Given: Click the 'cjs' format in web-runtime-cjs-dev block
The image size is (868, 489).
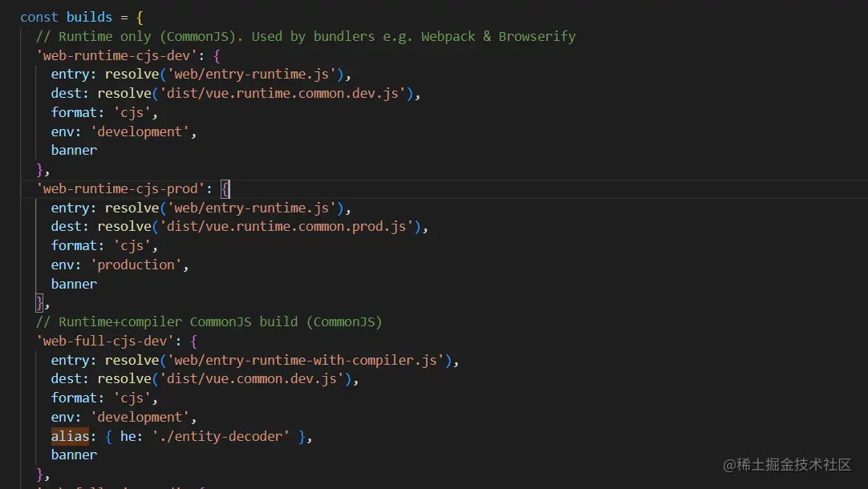Looking at the screenshot, I should [x=132, y=113].
